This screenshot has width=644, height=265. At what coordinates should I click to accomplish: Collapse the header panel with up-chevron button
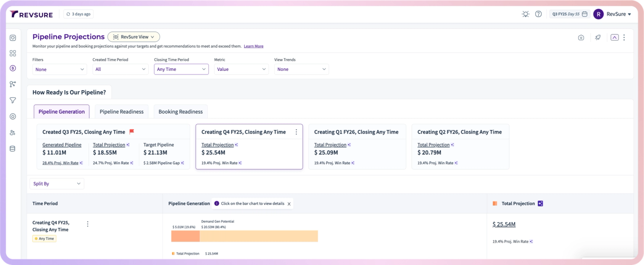coord(615,38)
